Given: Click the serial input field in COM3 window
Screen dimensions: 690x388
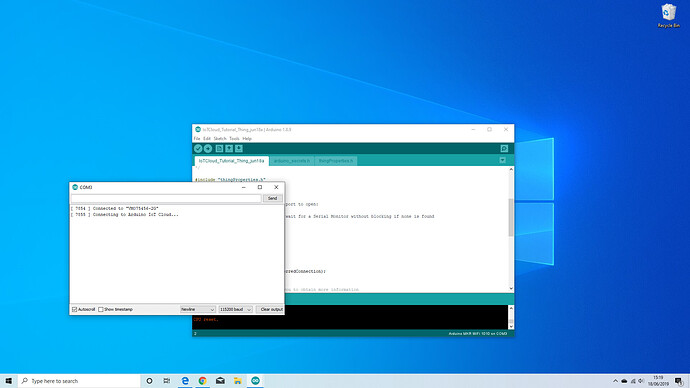Looking at the screenshot, I should (166, 198).
